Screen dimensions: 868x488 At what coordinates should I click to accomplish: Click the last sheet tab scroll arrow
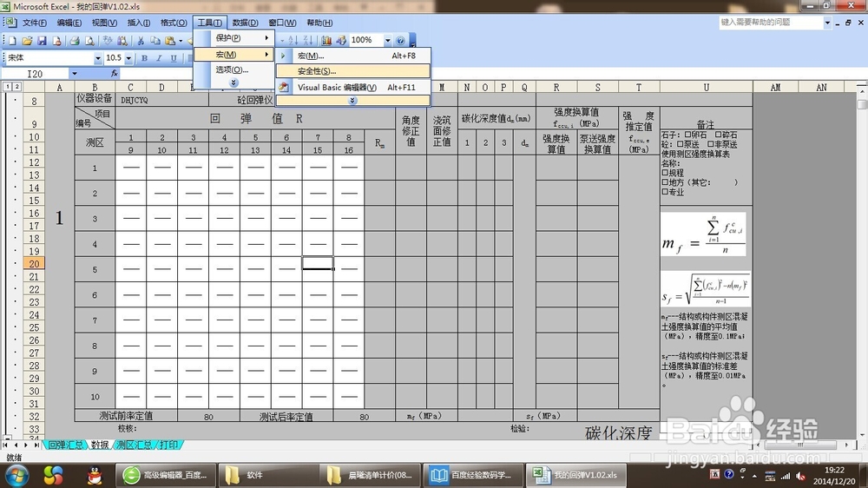click(36, 445)
